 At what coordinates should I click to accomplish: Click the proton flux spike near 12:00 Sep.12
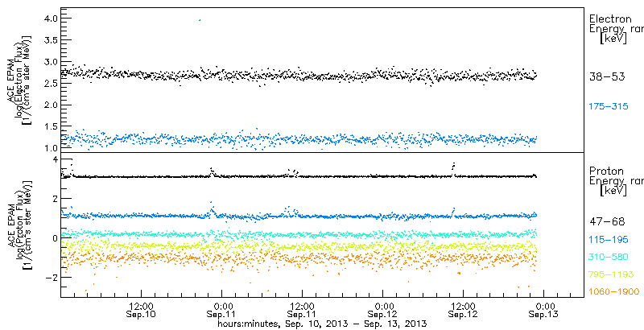[x=454, y=168]
